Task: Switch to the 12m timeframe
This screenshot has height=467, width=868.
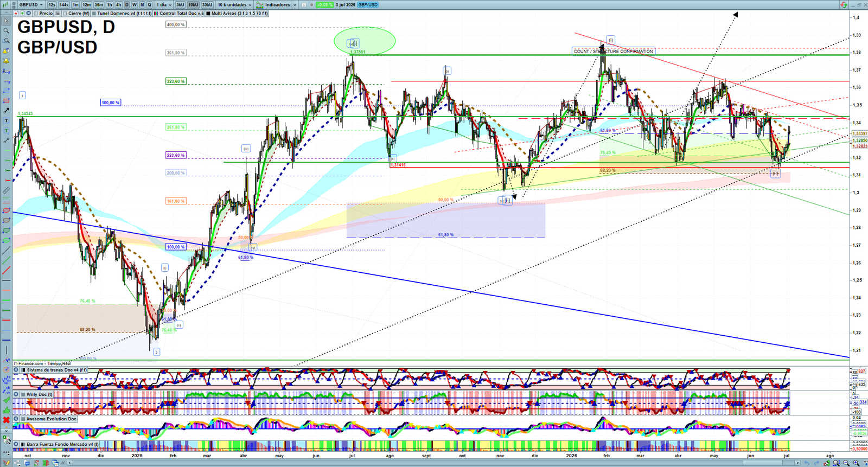Action: 87,4
